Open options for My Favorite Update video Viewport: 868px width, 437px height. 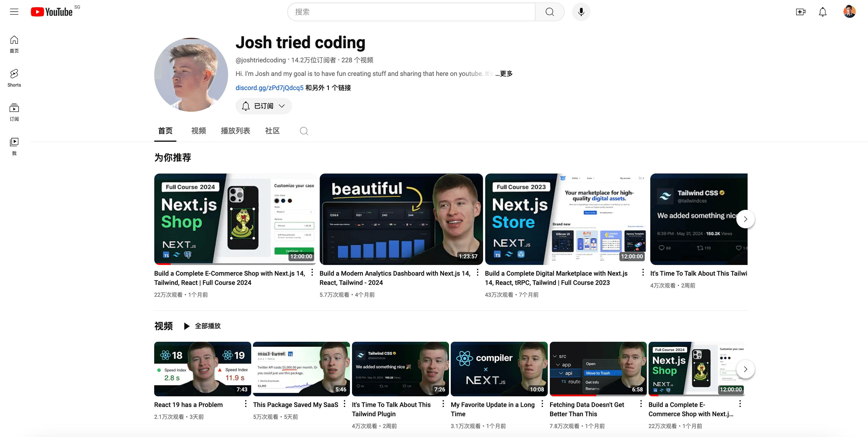542,404
